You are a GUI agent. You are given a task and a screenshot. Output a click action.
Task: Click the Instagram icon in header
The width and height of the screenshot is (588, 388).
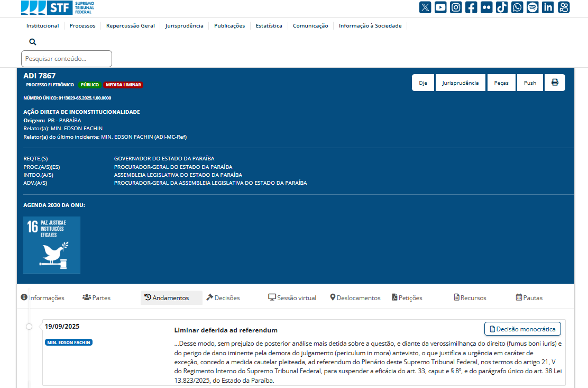(456, 7)
